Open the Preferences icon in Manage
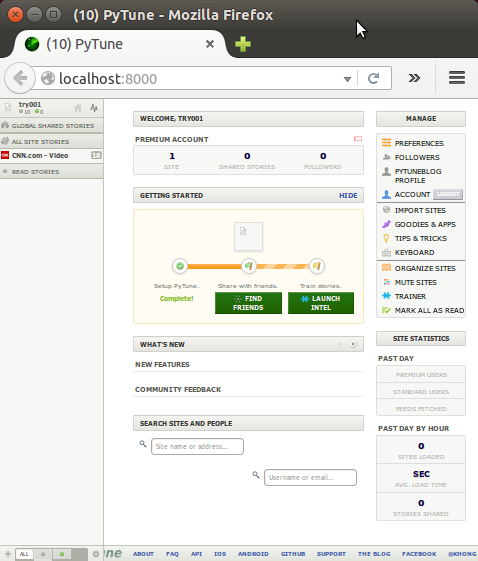Screen dimensions: 478x561 [x=386, y=143]
